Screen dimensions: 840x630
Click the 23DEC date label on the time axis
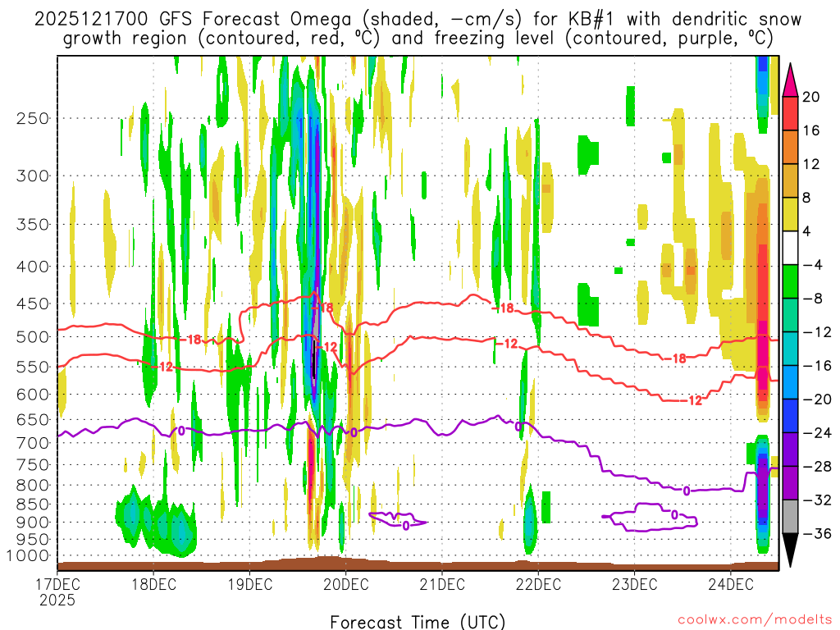[634, 584]
